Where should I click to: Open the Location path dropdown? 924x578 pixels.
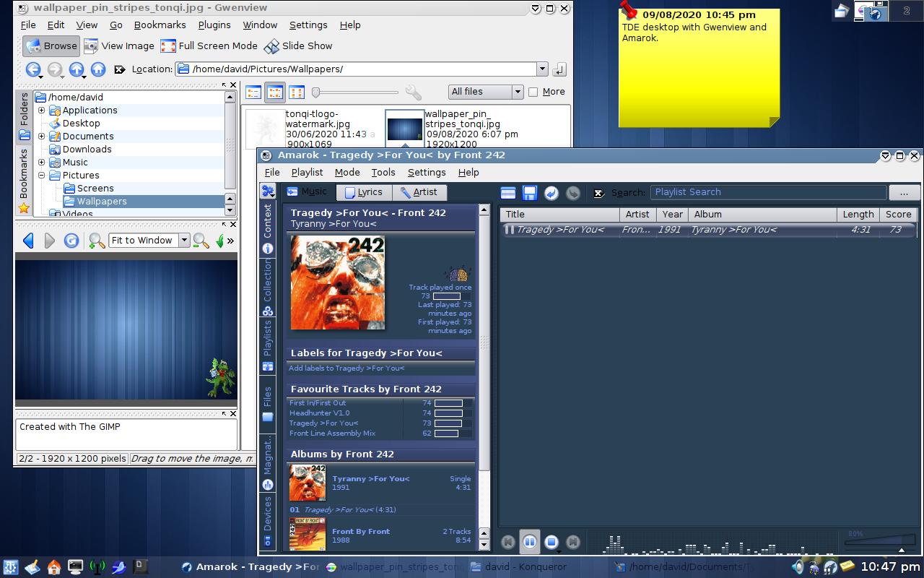542,69
